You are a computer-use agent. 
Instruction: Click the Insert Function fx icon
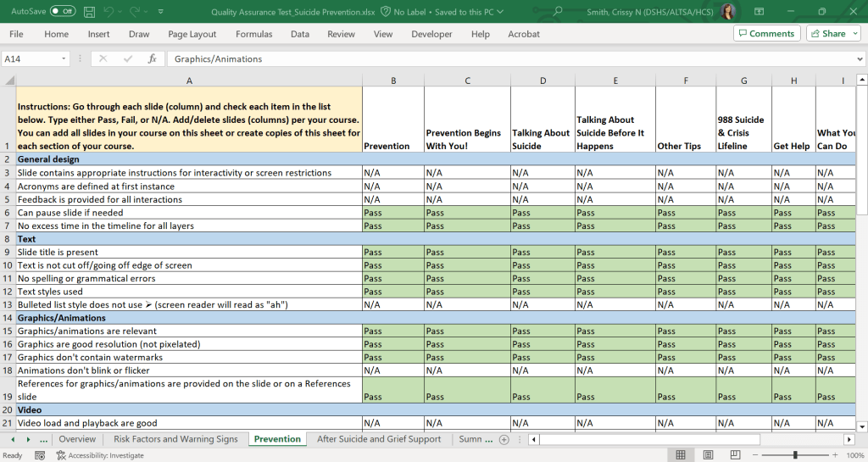pos(153,58)
